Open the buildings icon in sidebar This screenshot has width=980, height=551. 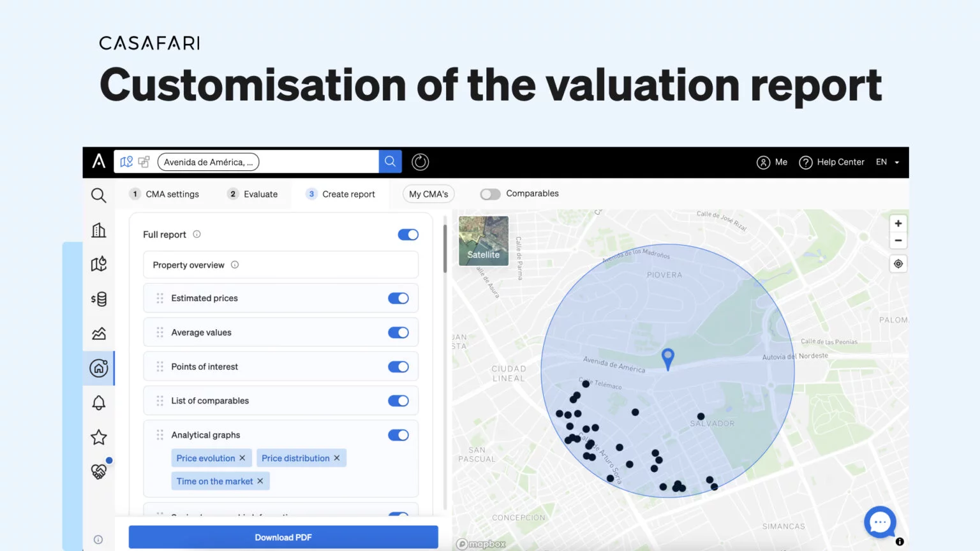point(99,230)
